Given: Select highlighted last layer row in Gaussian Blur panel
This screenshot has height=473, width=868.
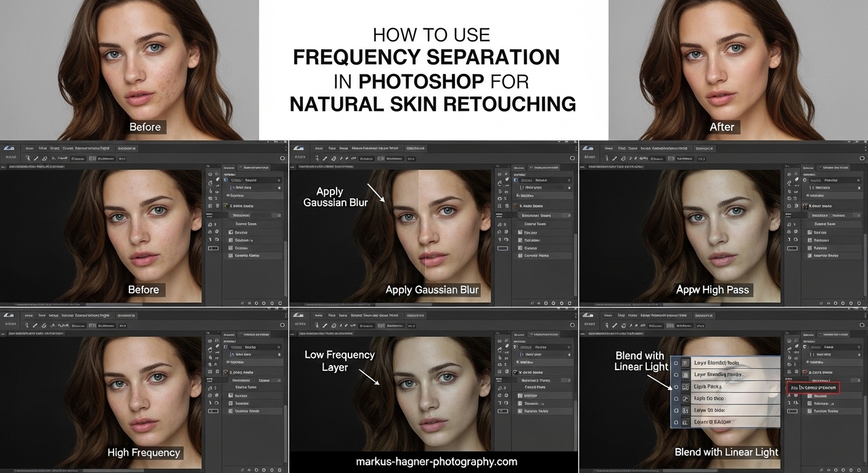Looking at the screenshot, I should 542,256.
